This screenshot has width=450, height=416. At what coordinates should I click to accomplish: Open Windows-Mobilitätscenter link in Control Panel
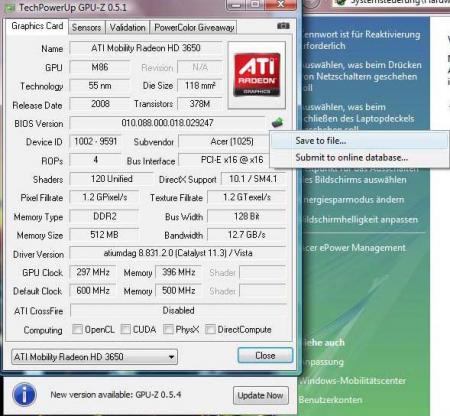point(352,381)
